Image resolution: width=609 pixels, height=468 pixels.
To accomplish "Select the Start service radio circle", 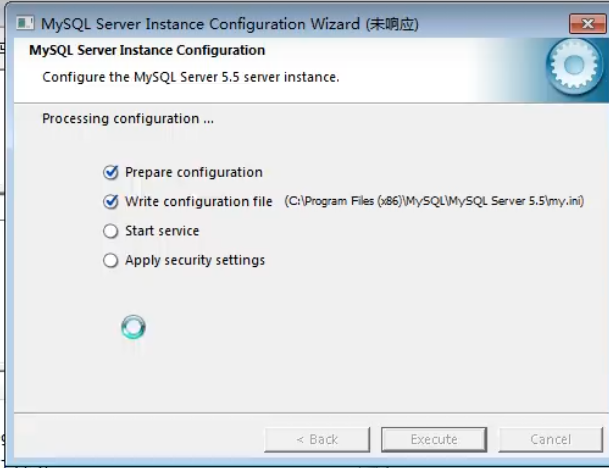I will pos(111,231).
